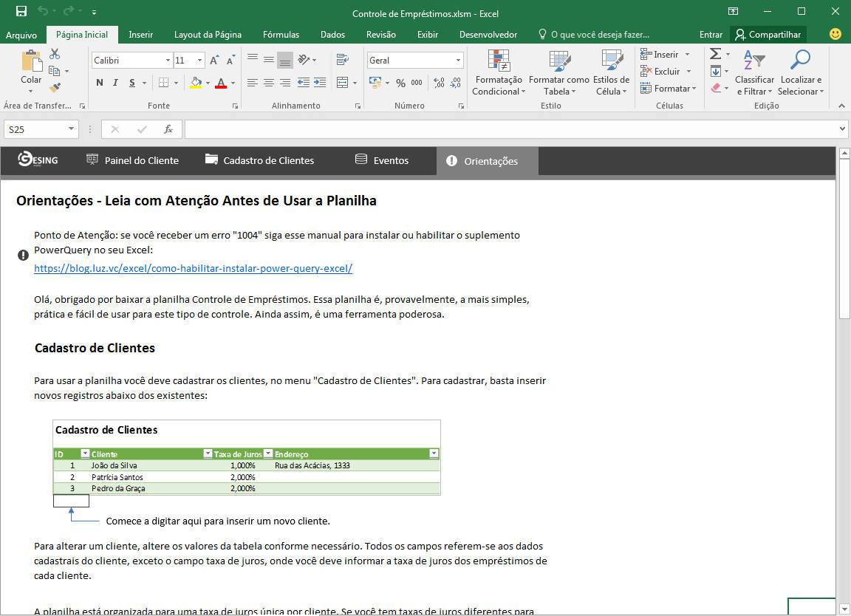Open the Name Box dropdown arrow
The width and height of the screenshot is (851, 616).
(x=71, y=129)
